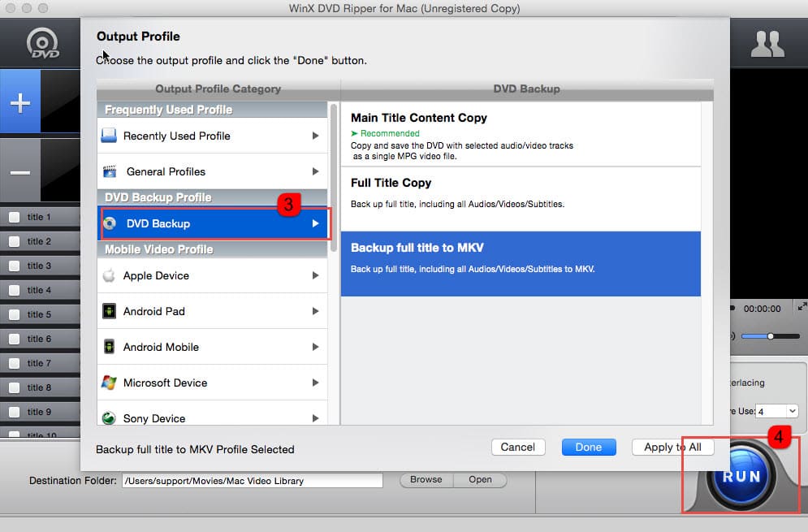Expand Recently Used Profile arrow

click(315, 136)
